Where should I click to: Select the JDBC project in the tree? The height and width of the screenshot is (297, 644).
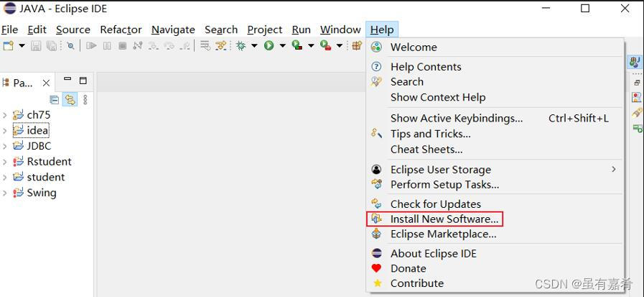[x=39, y=146]
